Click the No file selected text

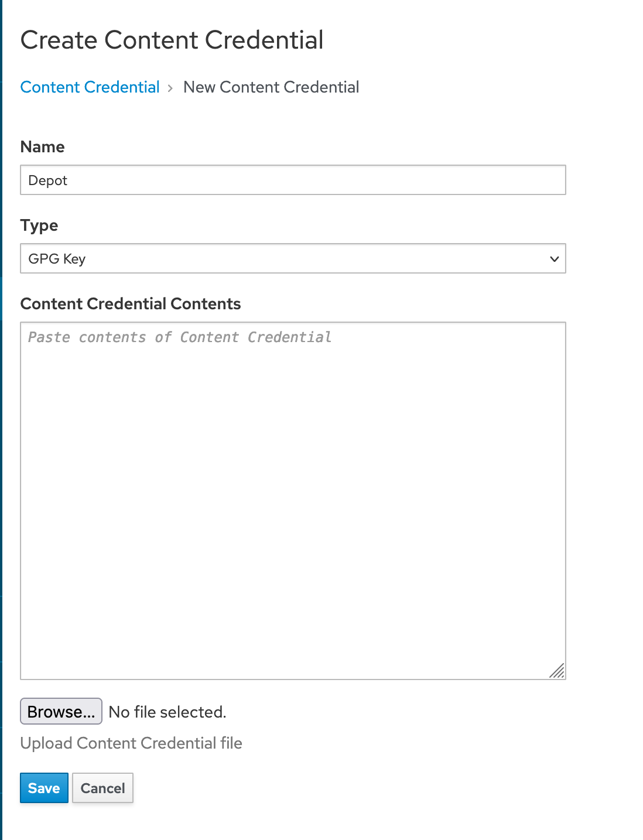pos(167,712)
